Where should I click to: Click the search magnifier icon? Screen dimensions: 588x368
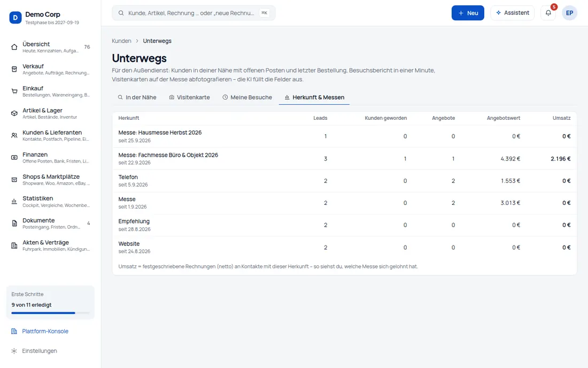(121, 13)
